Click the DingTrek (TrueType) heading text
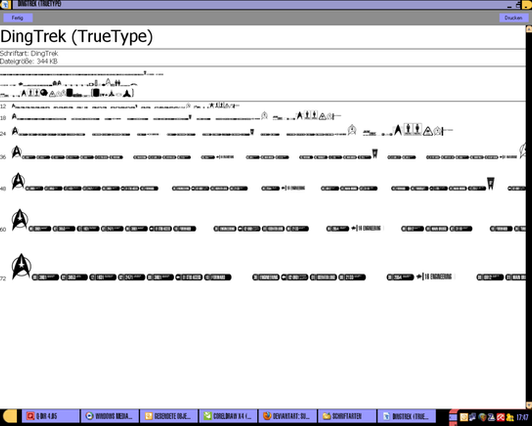Viewport: 532px width, 426px height. (x=77, y=36)
